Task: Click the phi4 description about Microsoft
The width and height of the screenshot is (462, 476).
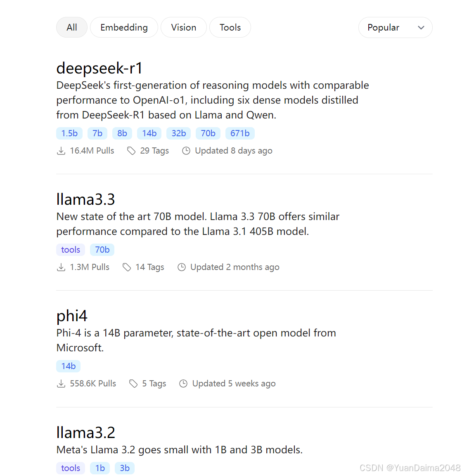Action: (196, 340)
